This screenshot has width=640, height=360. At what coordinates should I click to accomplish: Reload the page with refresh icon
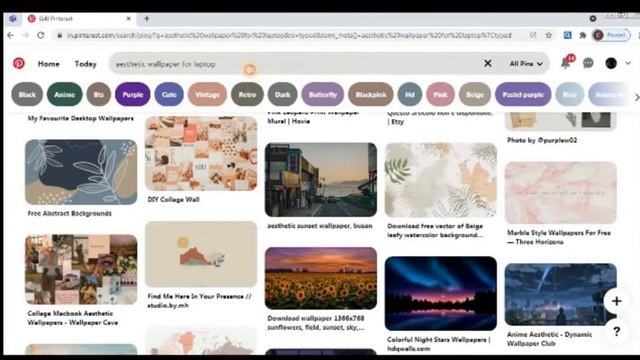[41, 36]
